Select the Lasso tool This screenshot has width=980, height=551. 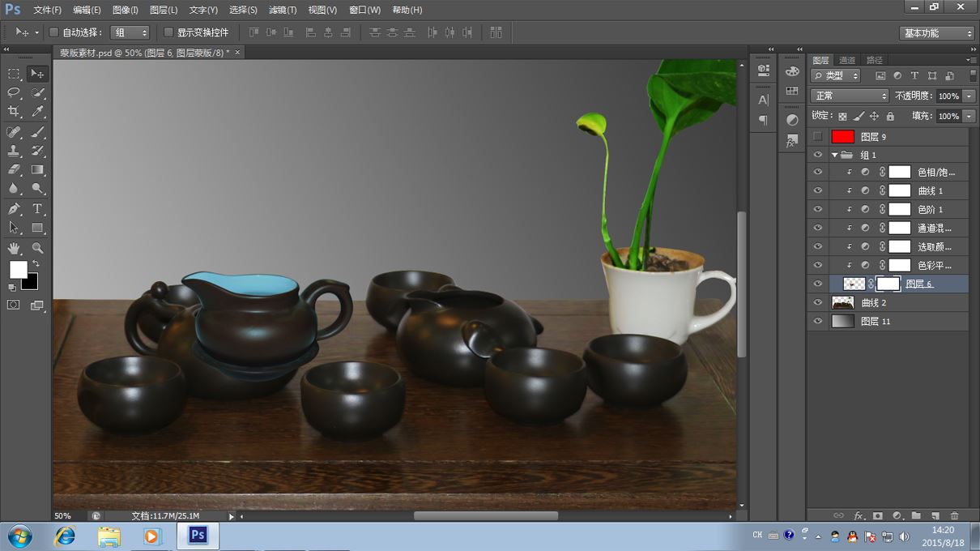[14, 92]
